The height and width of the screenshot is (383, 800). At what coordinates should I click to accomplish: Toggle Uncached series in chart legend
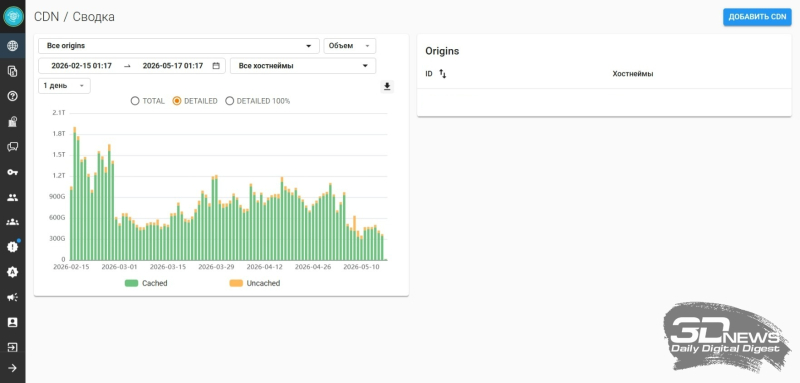(x=255, y=283)
